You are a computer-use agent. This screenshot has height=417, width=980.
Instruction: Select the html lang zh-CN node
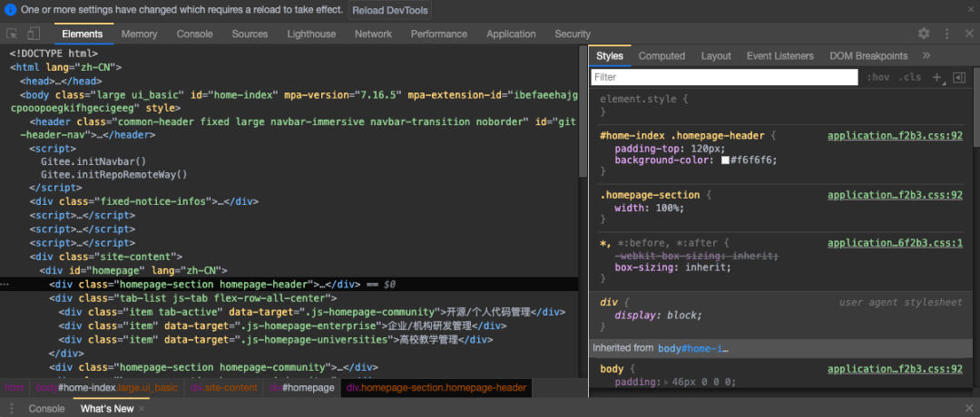pyautogui.click(x=65, y=67)
